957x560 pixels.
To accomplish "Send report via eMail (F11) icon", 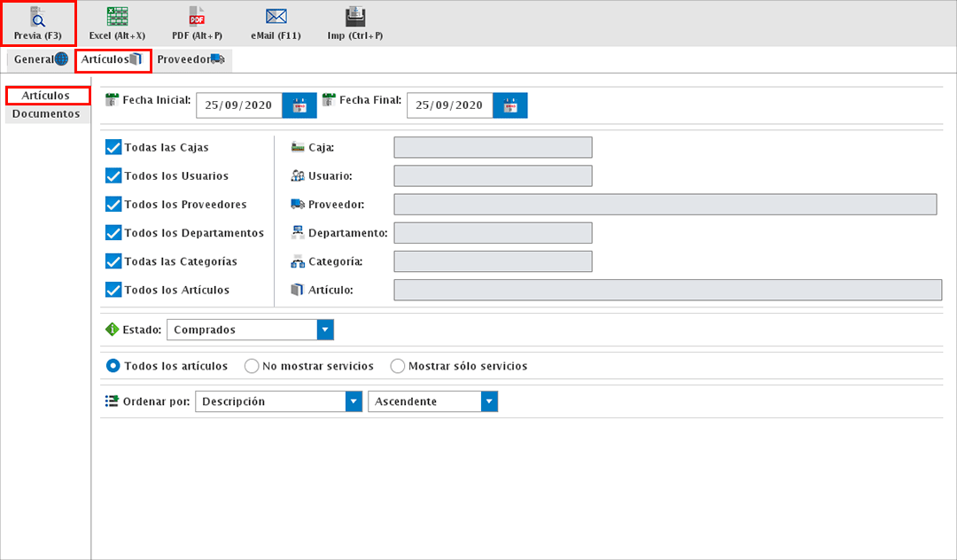I will point(276,18).
